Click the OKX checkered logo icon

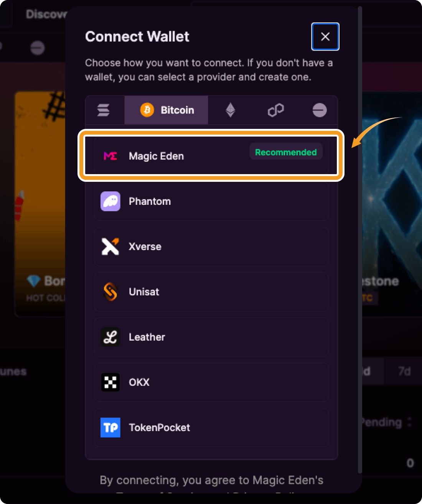[x=110, y=382]
